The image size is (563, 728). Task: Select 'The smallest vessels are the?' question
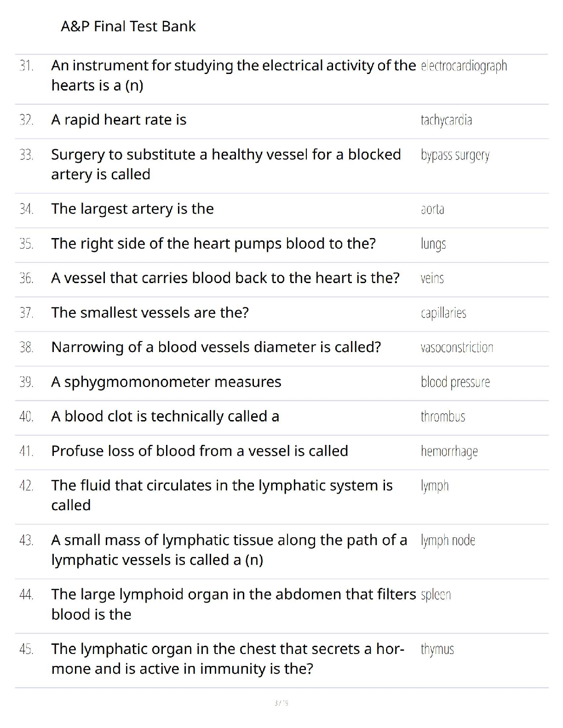150,313
